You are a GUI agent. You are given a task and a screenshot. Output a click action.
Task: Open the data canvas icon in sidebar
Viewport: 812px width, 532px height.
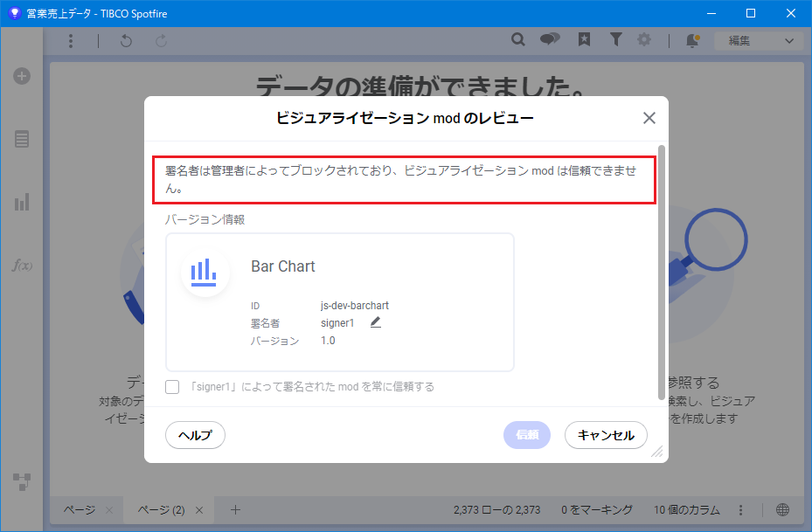pos(22,482)
